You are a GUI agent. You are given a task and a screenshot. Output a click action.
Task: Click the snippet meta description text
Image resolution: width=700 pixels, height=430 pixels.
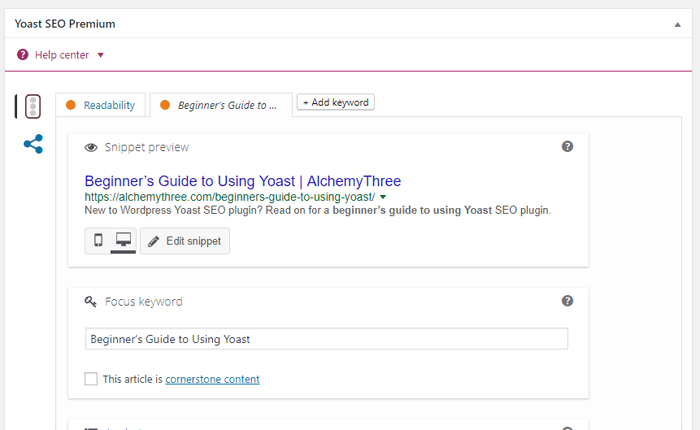pos(317,210)
